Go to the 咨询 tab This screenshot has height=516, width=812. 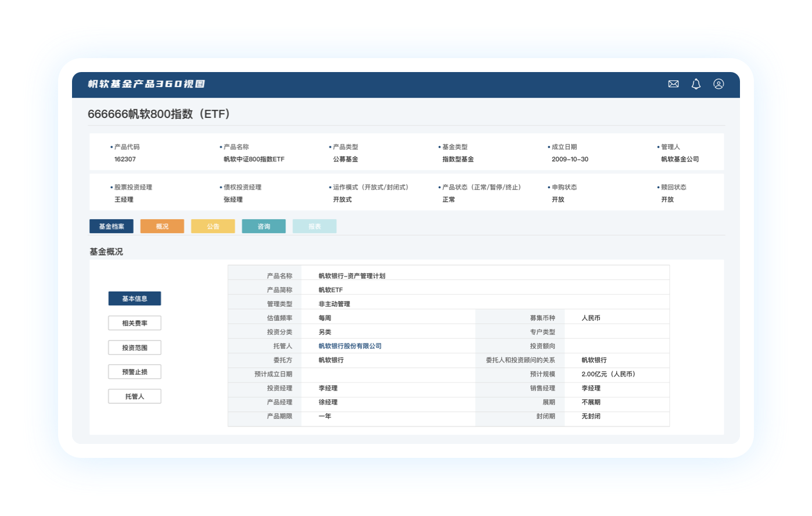point(264,227)
